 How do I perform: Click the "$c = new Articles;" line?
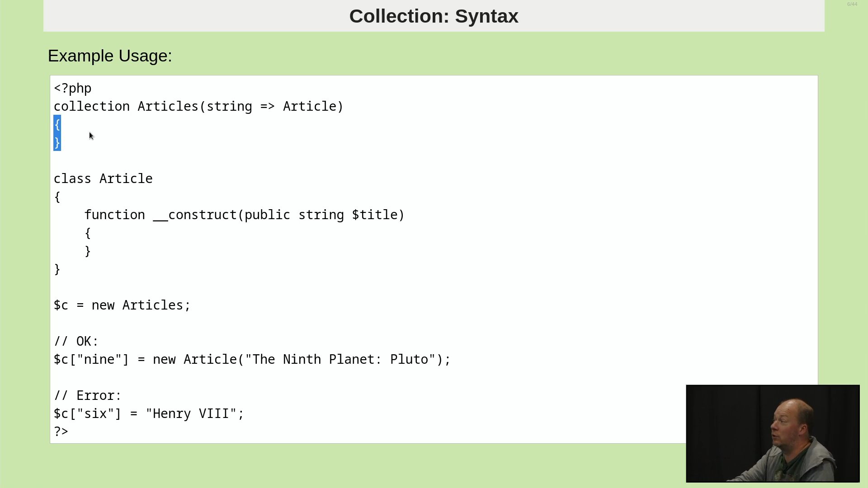pyautogui.click(x=122, y=305)
